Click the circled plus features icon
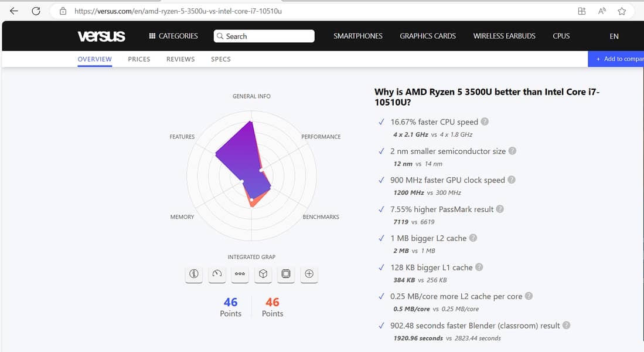This screenshot has height=352, width=644. tap(309, 274)
